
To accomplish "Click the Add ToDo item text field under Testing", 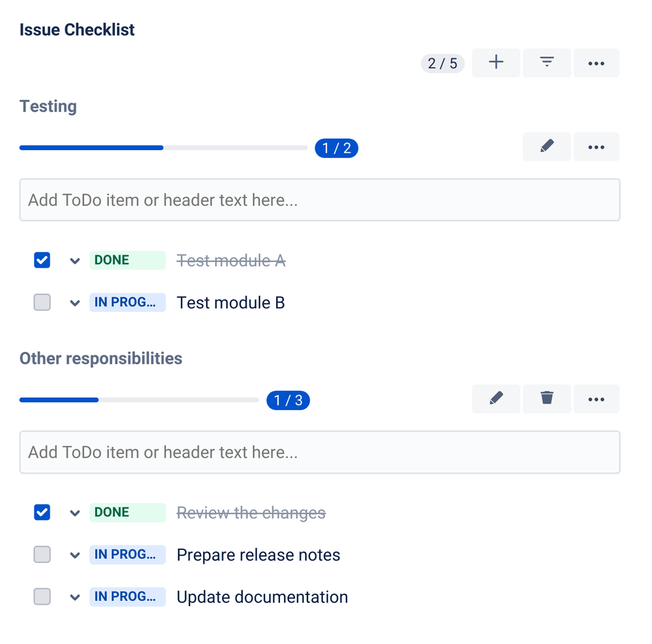I will [320, 199].
